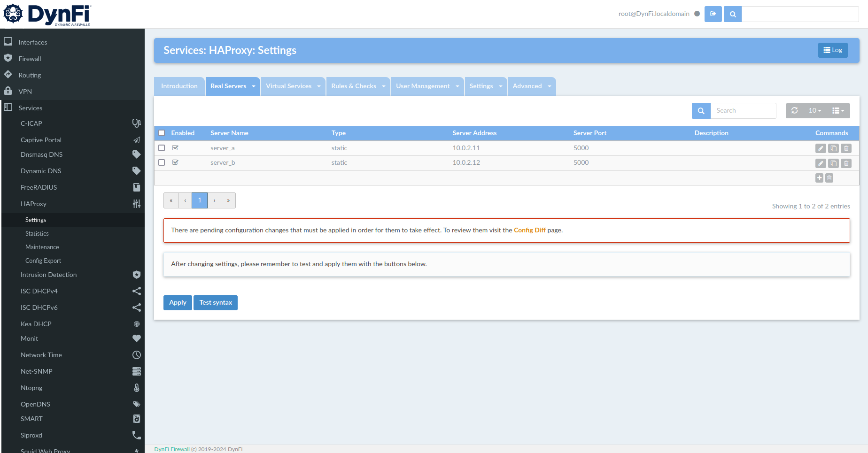Viewport: 868px width, 453px height.
Task: Edit the server_b row
Action: click(821, 163)
